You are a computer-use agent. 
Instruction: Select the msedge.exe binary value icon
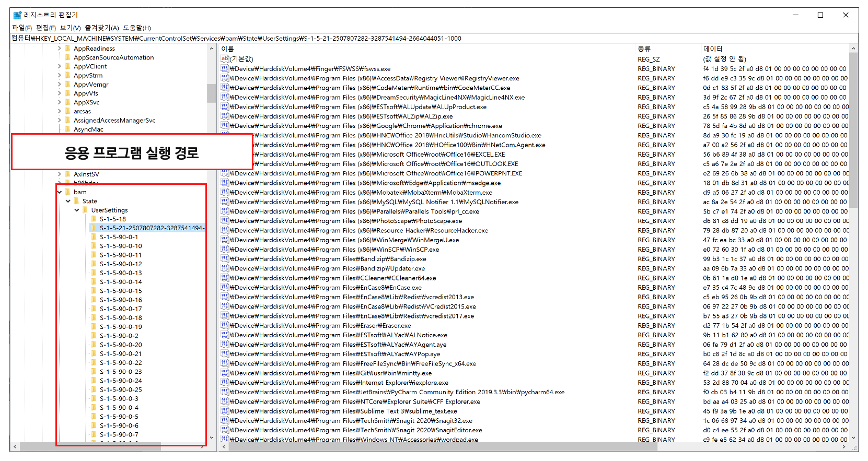pyautogui.click(x=225, y=183)
